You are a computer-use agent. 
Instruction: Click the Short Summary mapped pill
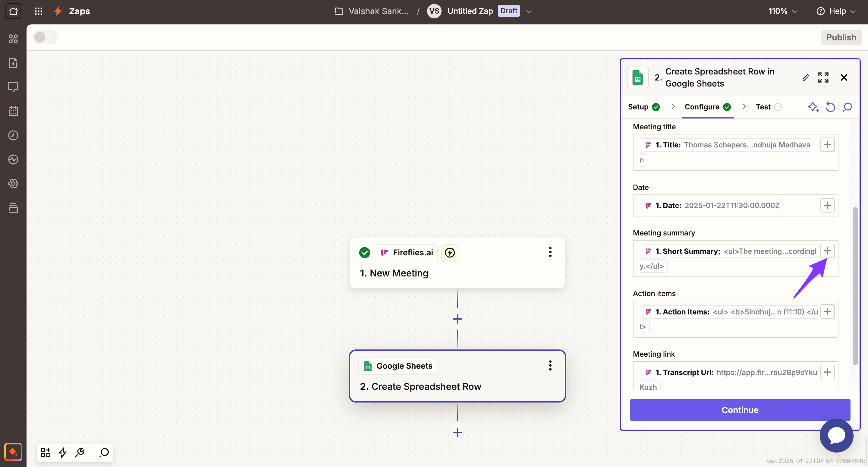[x=728, y=251]
